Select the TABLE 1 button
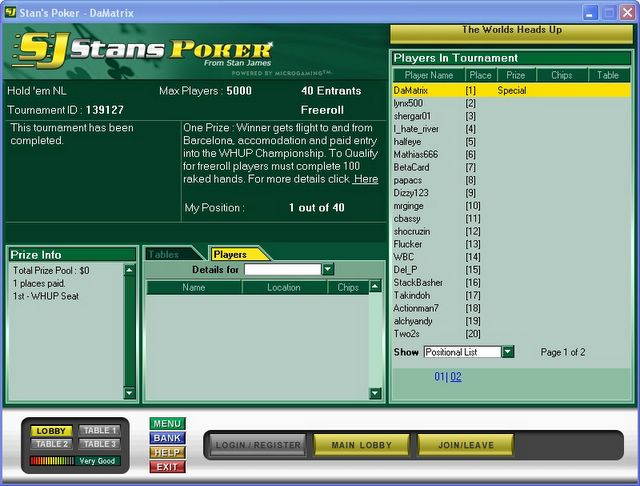 coord(100,431)
